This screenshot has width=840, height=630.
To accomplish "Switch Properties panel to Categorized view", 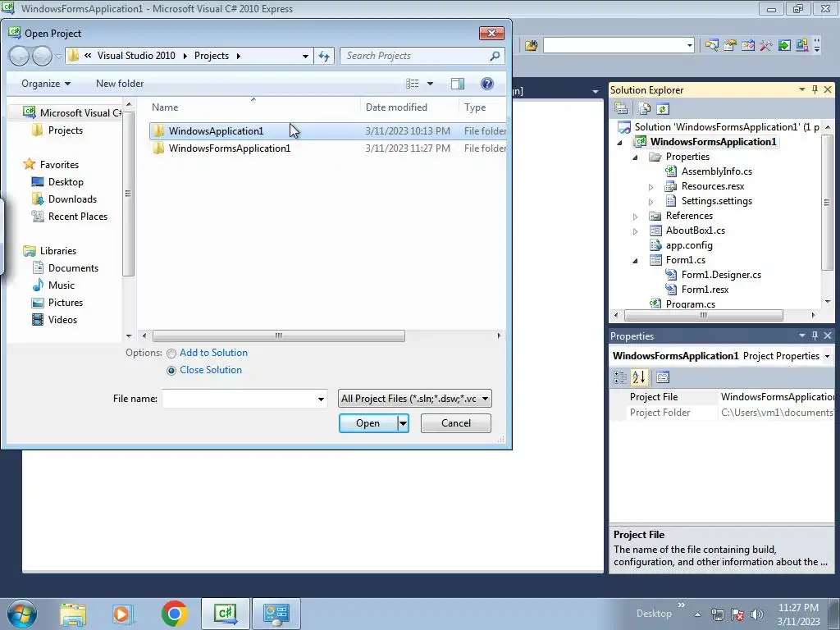I will (x=620, y=377).
